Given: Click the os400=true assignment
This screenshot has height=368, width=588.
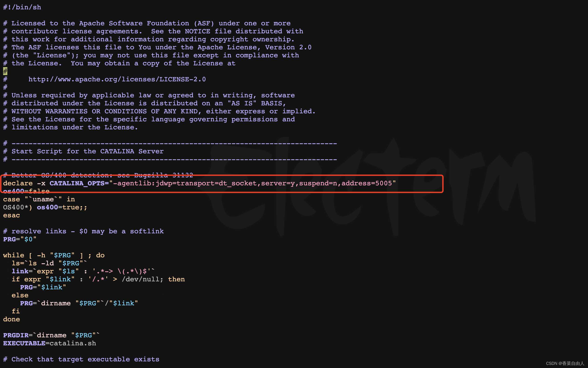Looking at the screenshot, I should 58,207.
